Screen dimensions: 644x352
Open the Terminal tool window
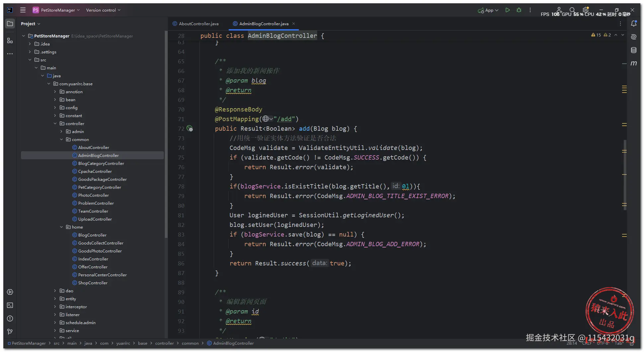coord(10,305)
